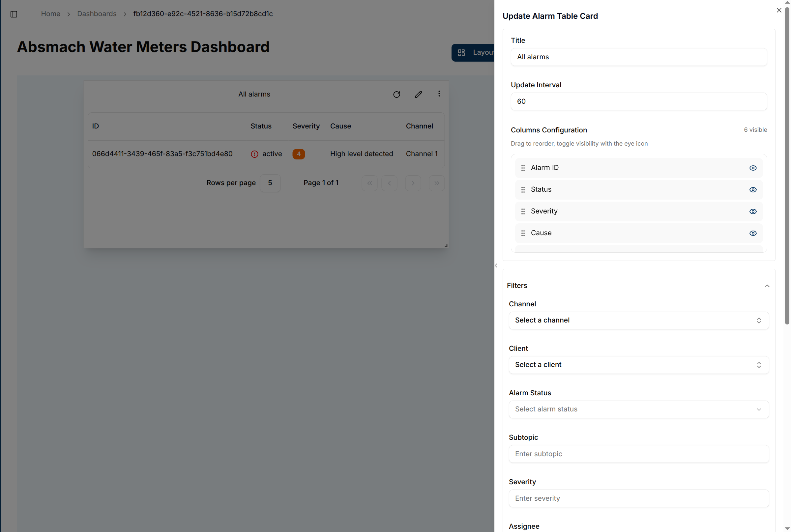Viewport: 791px width, 532px height.
Task: Click the grid icon on the Layout button
Action: tap(461, 52)
